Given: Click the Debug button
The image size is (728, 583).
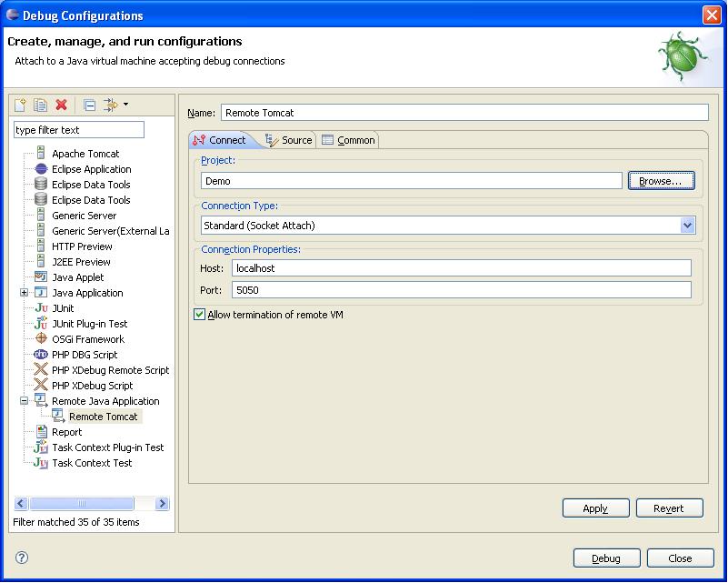Looking at the screenshot, I should 606,558.
